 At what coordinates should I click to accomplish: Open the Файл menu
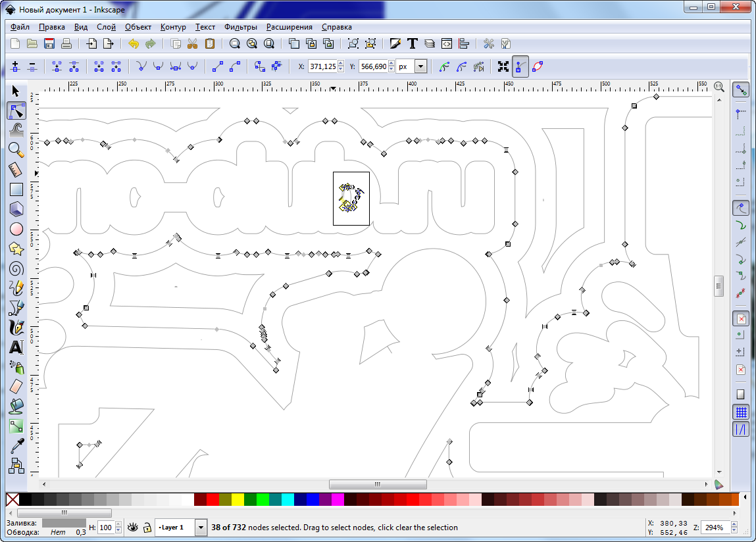pyautogui.click(x=20, y=27)
